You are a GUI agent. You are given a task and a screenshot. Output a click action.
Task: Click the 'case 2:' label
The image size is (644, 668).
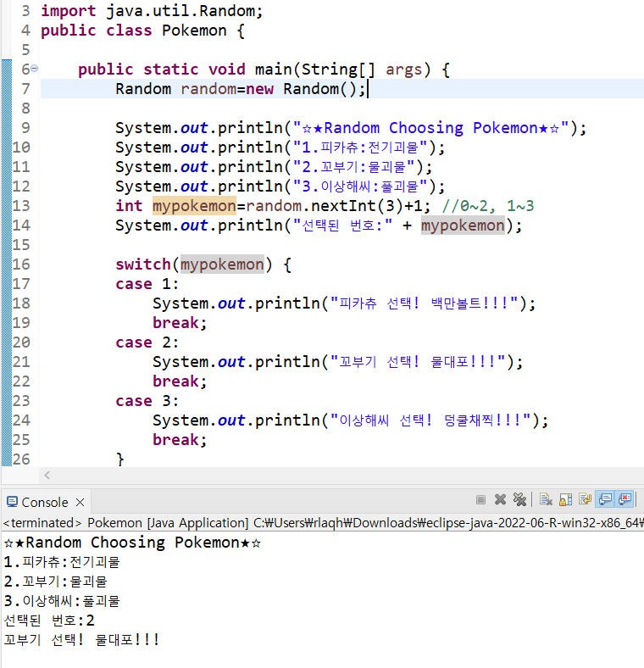click(147, 342)
